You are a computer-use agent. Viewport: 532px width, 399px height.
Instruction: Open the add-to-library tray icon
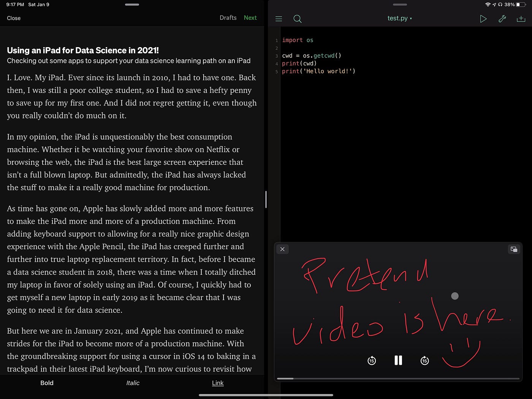[521, 19]
